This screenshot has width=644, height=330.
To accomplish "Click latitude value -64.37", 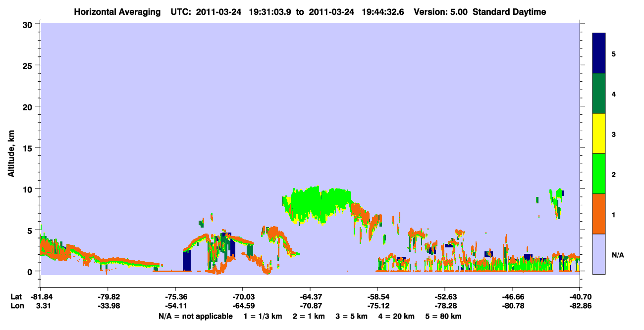I will point(310,297).
